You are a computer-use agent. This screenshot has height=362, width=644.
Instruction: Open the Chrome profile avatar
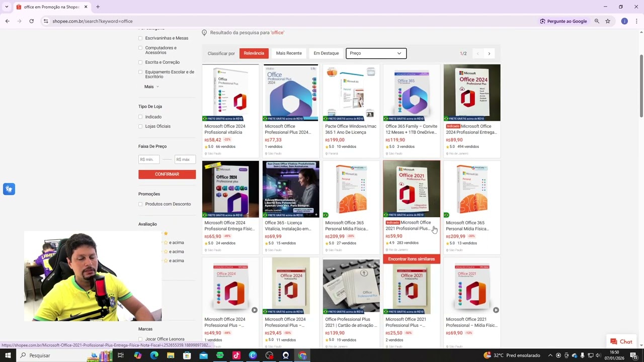[624, 21]
